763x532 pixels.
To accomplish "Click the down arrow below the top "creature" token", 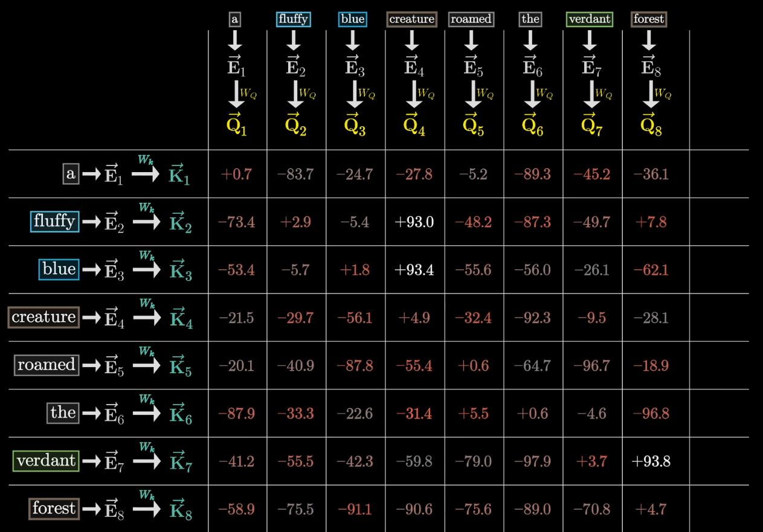I will [x=412, y=41].
